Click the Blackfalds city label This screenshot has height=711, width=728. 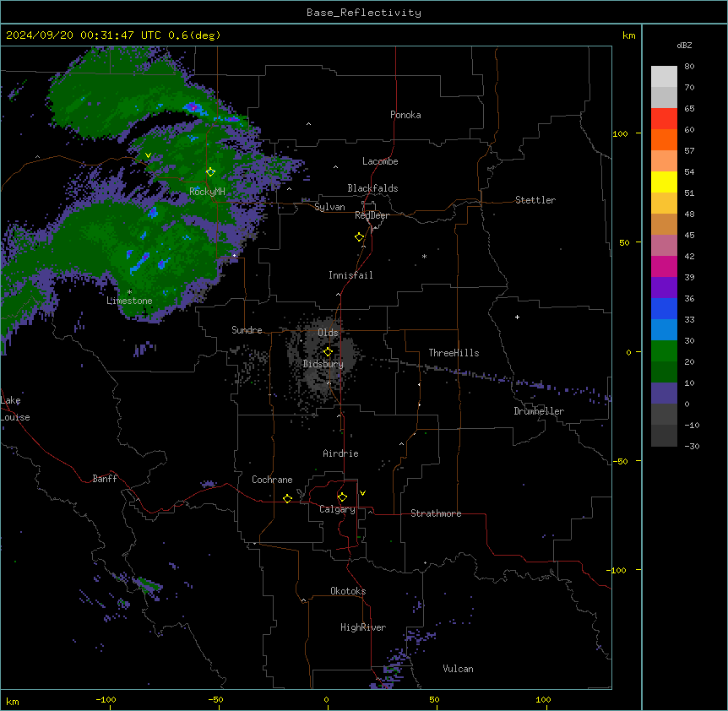[372, 188]
